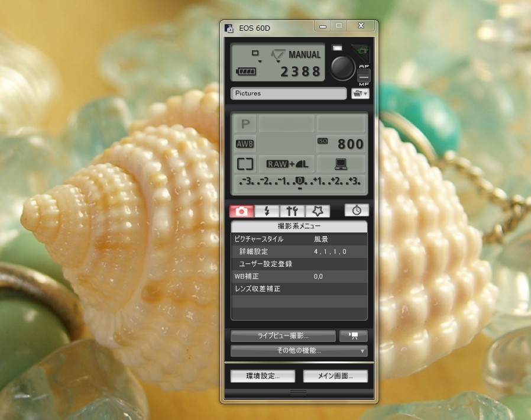Click the Live View rotate icon top-right

pos(362,51)
